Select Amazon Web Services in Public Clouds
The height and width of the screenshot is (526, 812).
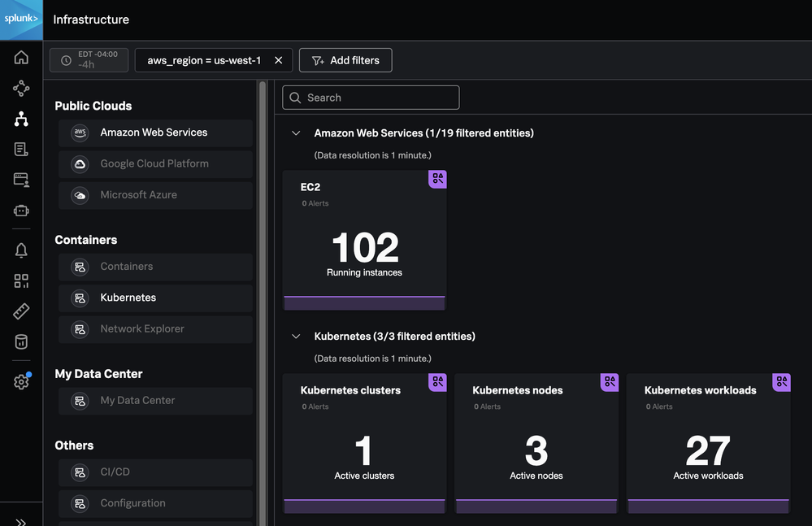tap(154, 133)
